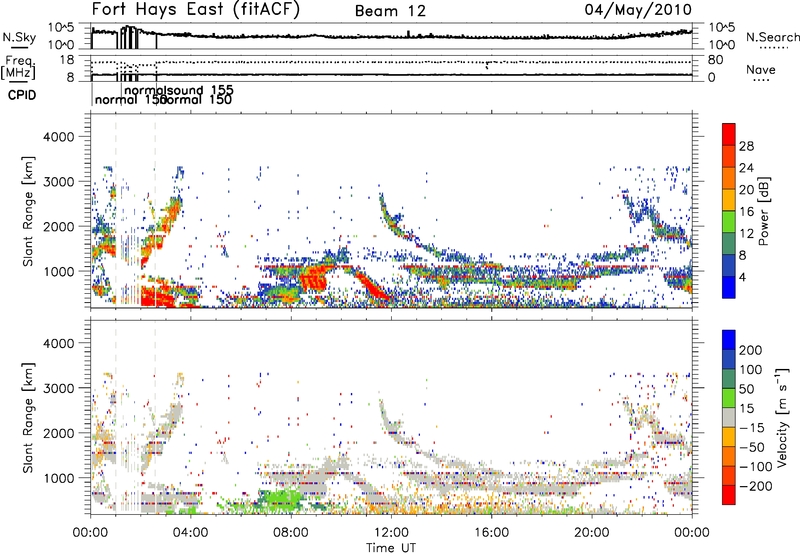
Task: Click the red top segment of Power colorbar
Action: [729, 134]
